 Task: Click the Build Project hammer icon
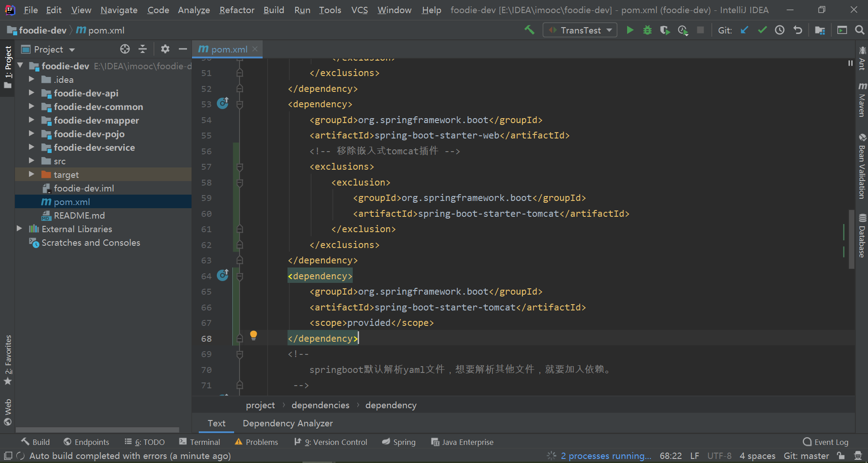pos(529,30)
